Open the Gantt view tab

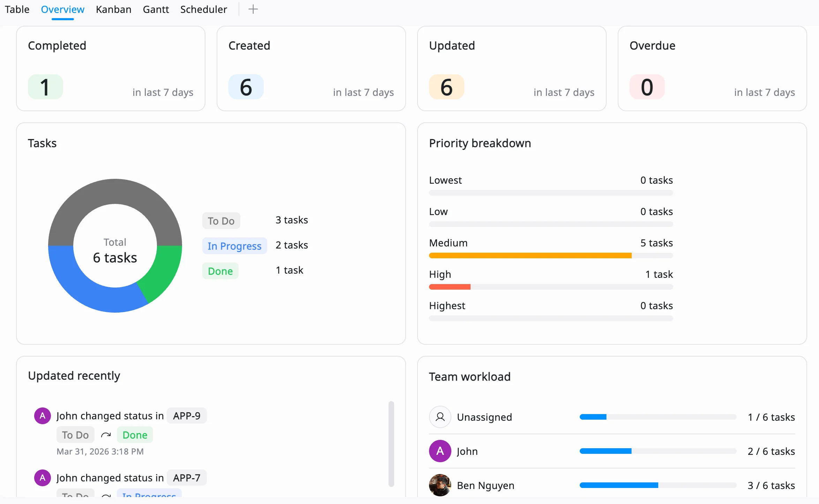[x=156, y=9]
